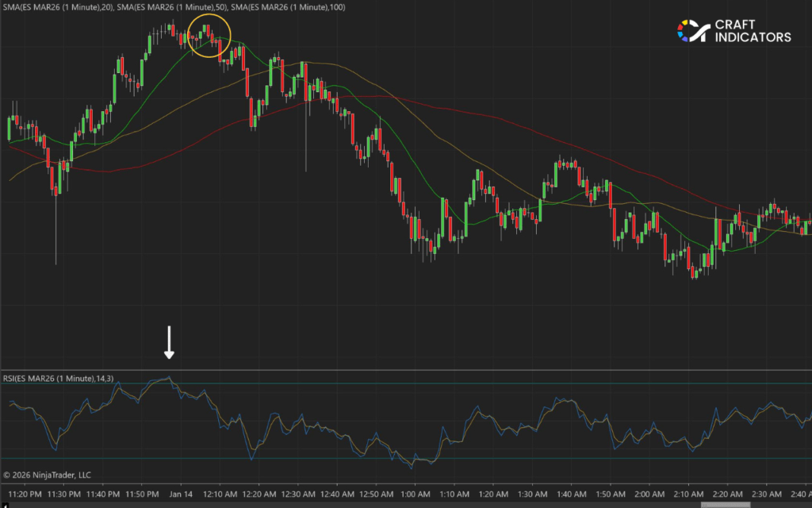Click the © 2026 NinjaTrader, LLC text

pos(49,474)
